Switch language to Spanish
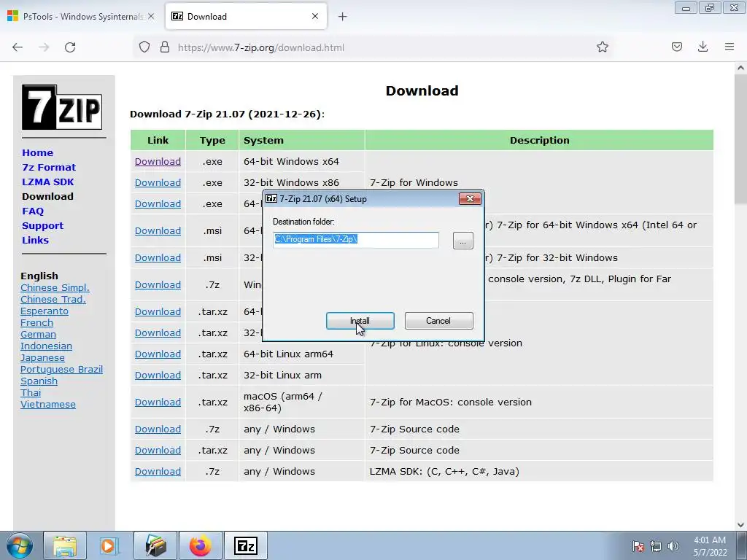This screenshot has height=560, width=747. tap(39, 381)
